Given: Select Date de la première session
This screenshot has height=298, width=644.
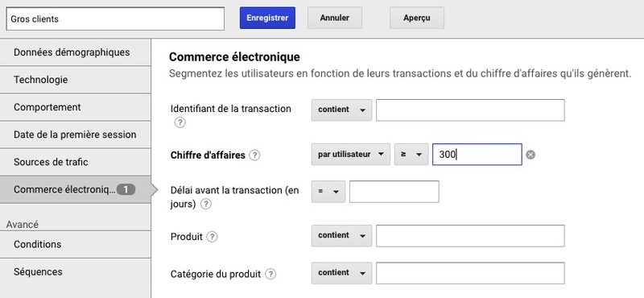Looking at the screenshot, I should pyautogui.click(x=76, y=135).
